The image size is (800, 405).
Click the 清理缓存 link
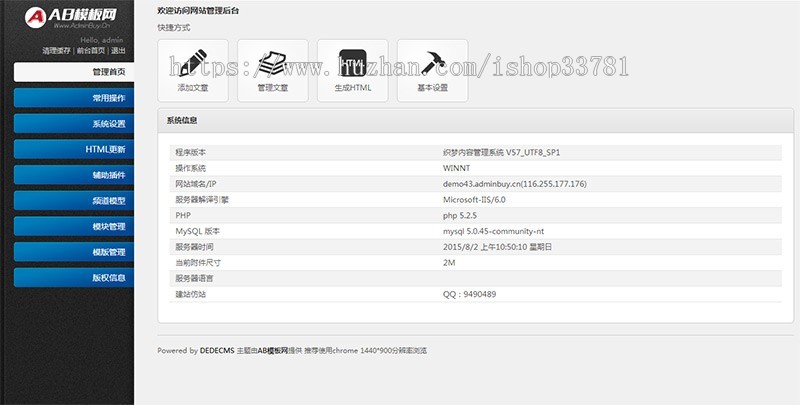[57, 50]
